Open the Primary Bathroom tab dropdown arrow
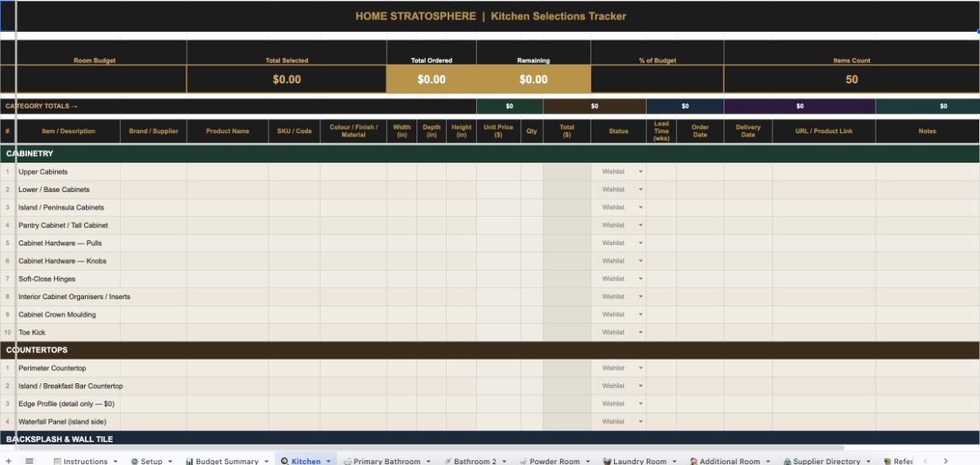 [x=428, y=462]
